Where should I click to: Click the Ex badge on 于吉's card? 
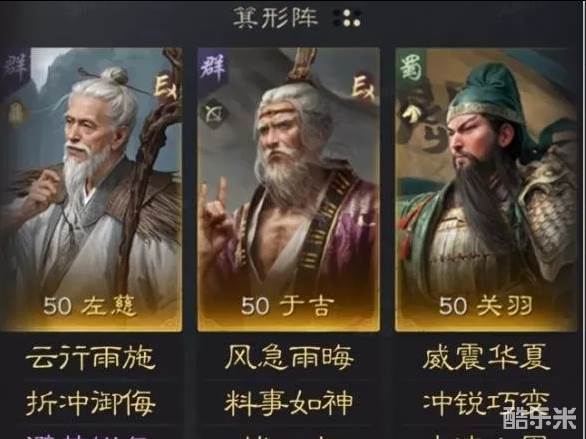363,87
